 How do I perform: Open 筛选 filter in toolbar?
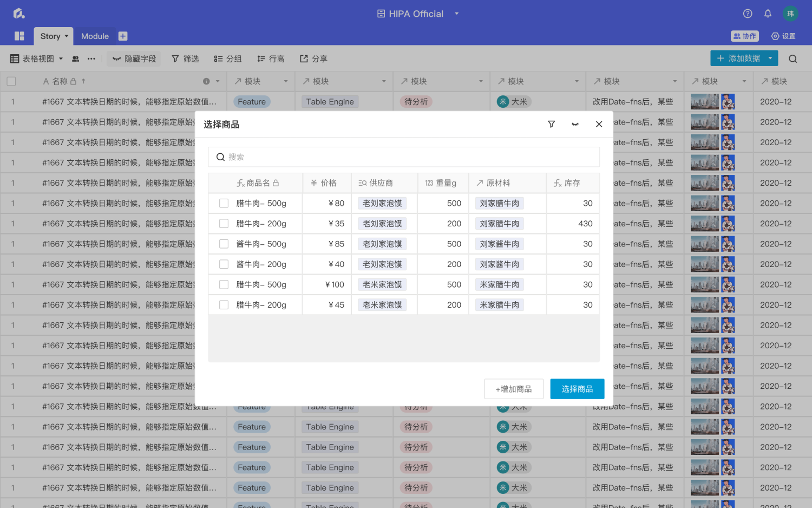point(185,58)
